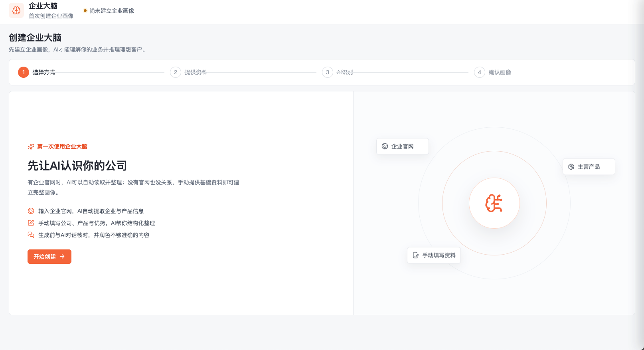Click the 创建企业大脑 page heading
This screenshot has width=644, height=350.
[x=35, y=38]
